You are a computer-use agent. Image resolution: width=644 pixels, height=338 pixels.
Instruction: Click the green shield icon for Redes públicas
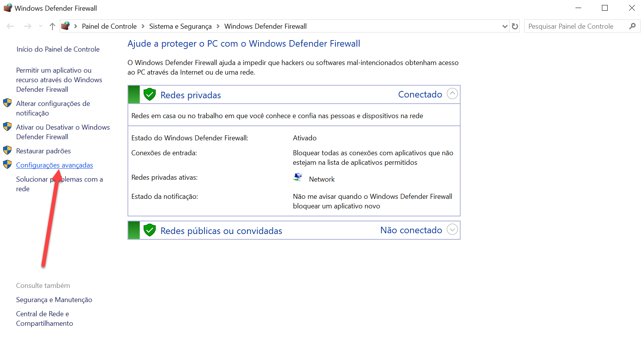(149, 230)
